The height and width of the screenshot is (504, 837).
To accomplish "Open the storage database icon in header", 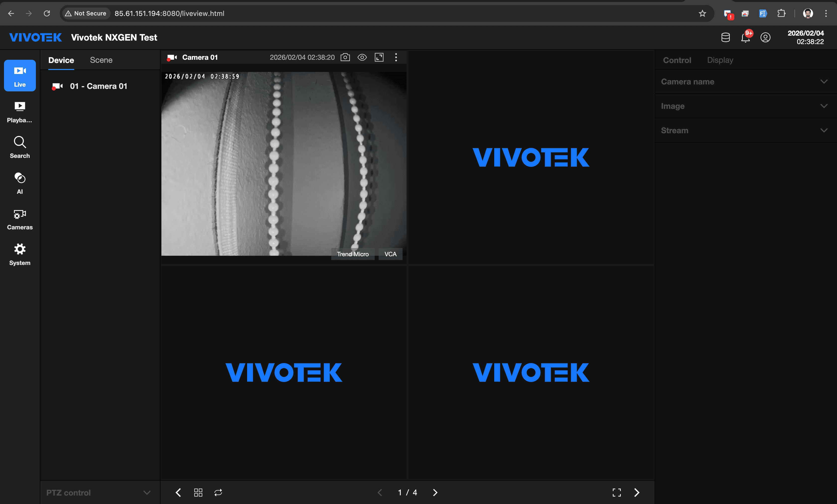I will (x=725, y=37).
